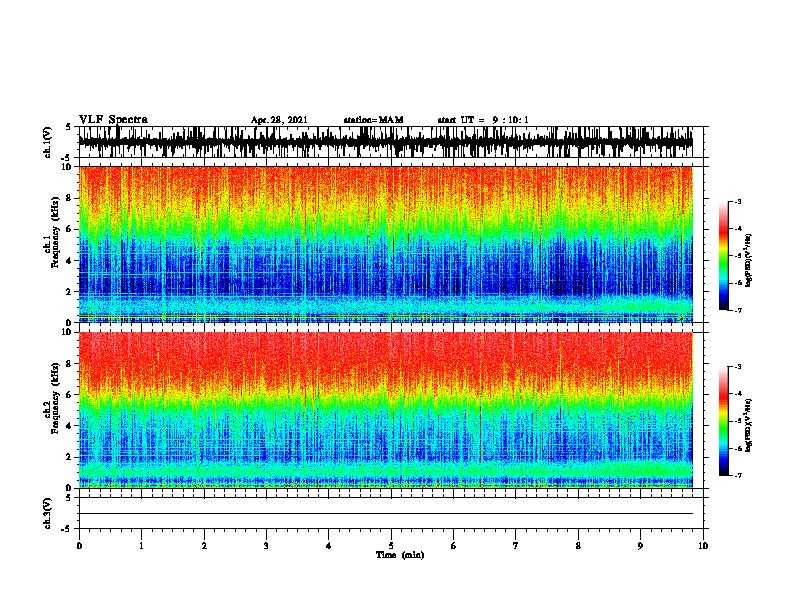Click the "ch.1(V)" axis label
This screenshot has width=792, height=612.
click(x=48, y=142)
